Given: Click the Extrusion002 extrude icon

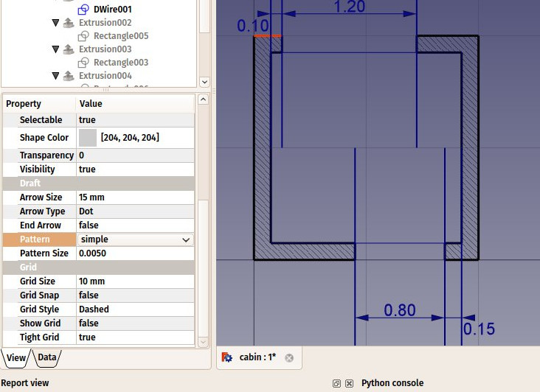Looking at the screenshot, I should 69,23.
